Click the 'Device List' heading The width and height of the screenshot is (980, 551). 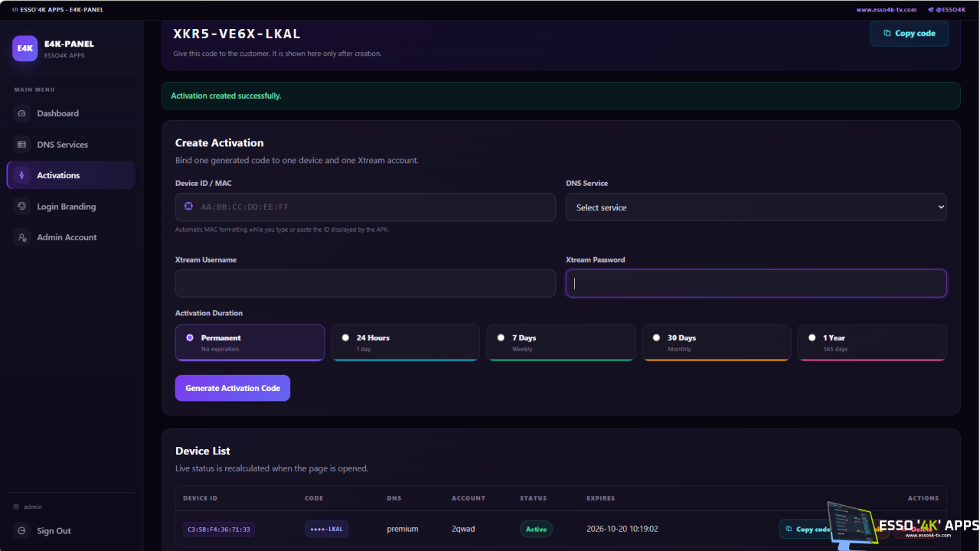pyautogui.click(x=203, y=451)
